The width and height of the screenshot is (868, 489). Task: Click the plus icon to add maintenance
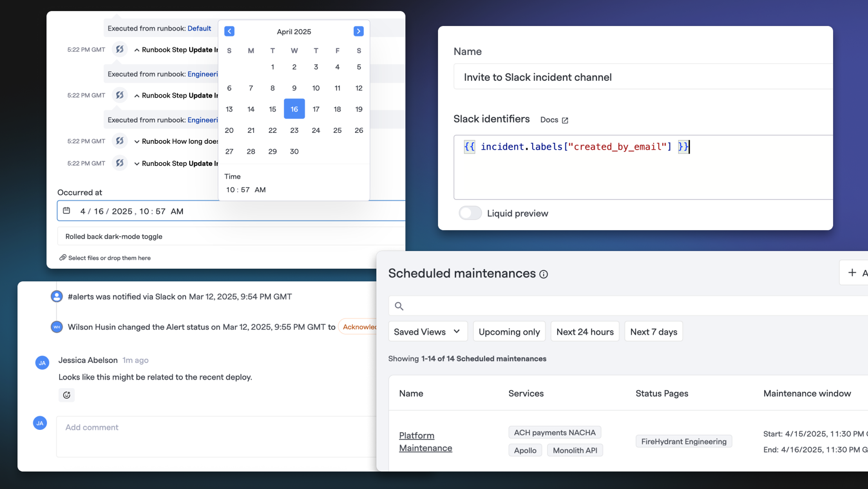[852, 273]
